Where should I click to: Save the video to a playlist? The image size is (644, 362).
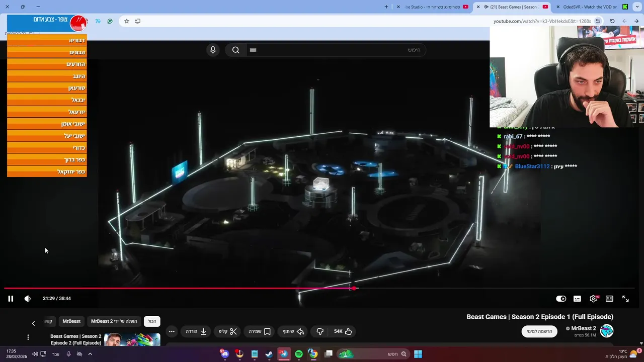(x=260, y=331)
